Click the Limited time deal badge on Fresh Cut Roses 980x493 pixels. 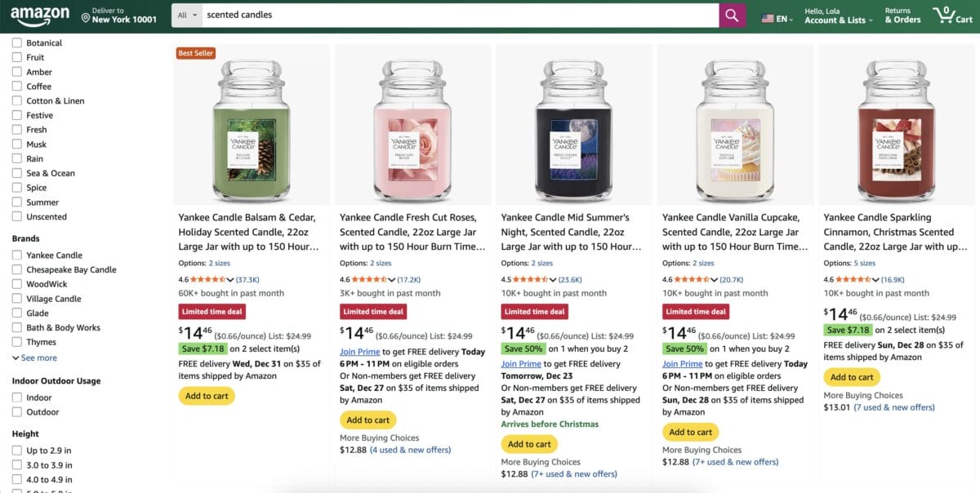click(x=372, y=311)
